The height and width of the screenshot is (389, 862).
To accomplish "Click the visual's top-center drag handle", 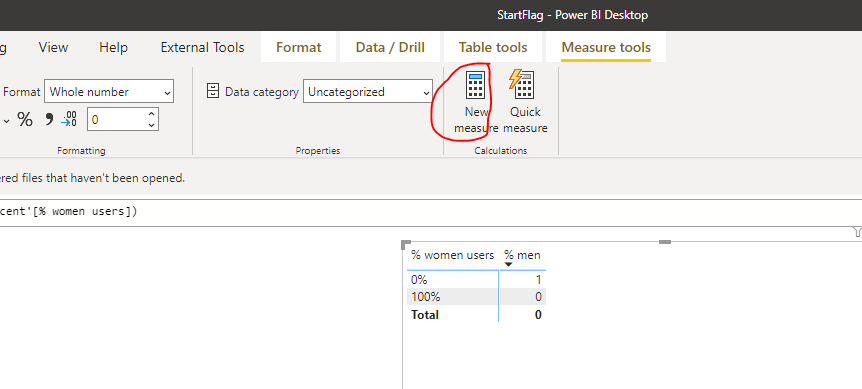I will click(x=665, y=242).
